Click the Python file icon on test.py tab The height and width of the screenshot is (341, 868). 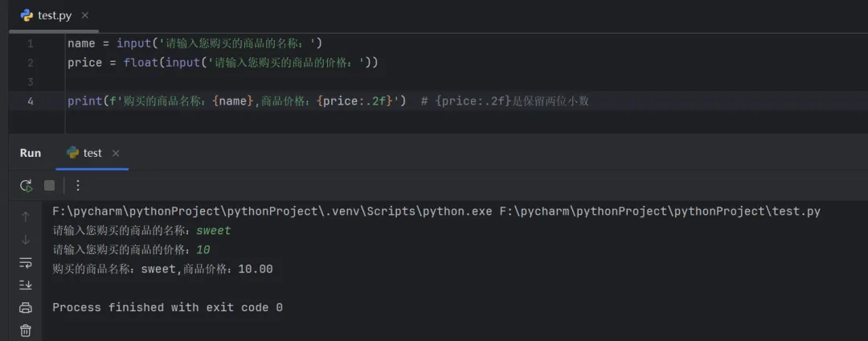tap(27, 15)
